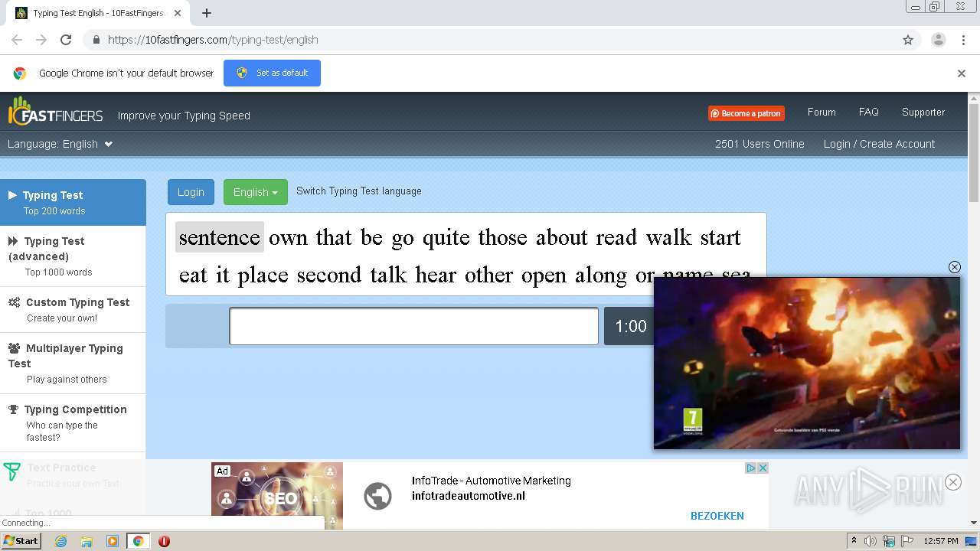Click Show desktop button in taskbar

[971, 541]
